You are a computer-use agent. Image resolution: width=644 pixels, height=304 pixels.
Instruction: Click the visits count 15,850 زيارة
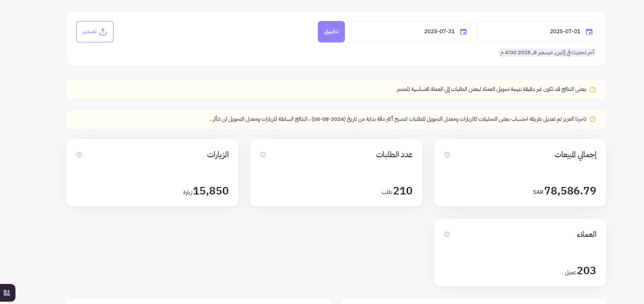205,191
